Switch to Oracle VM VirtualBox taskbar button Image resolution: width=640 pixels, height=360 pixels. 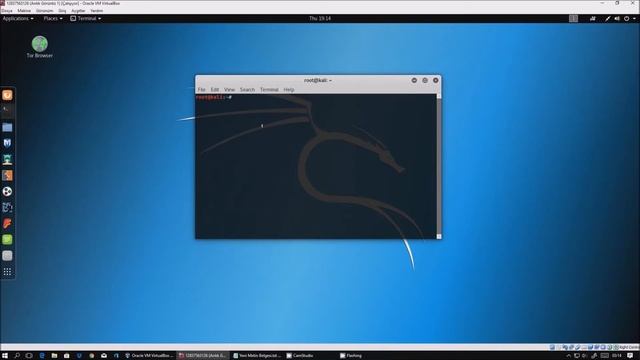pyautogui.click(x=149, y=356)
